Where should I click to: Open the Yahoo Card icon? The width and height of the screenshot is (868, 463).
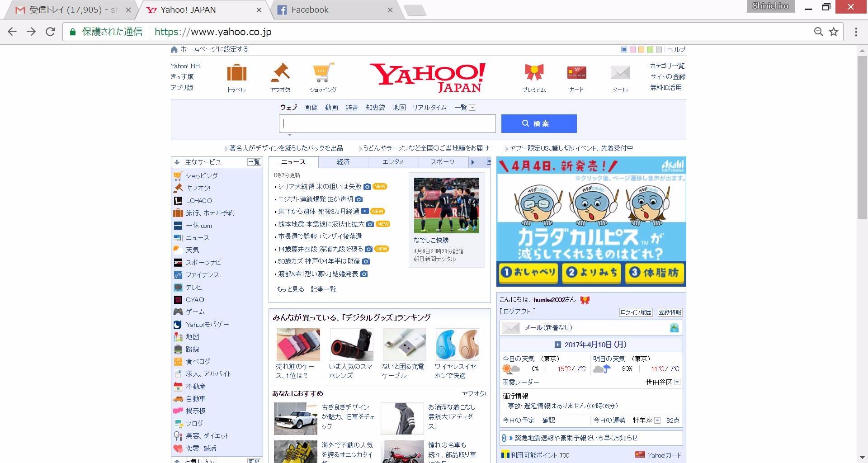coord(576,72)
